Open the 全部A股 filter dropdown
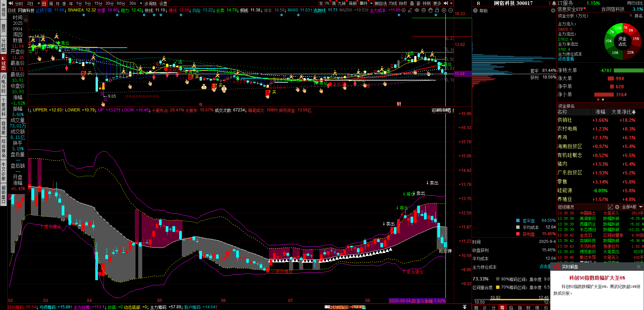The height and width of the screenshot is (310, 644). 632,207
